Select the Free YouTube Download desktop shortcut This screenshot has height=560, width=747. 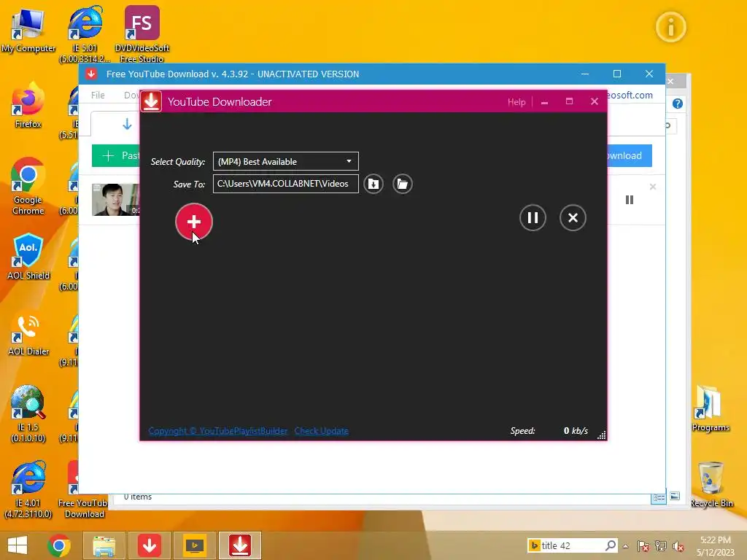pyautogui.click(x=84, y=489)
